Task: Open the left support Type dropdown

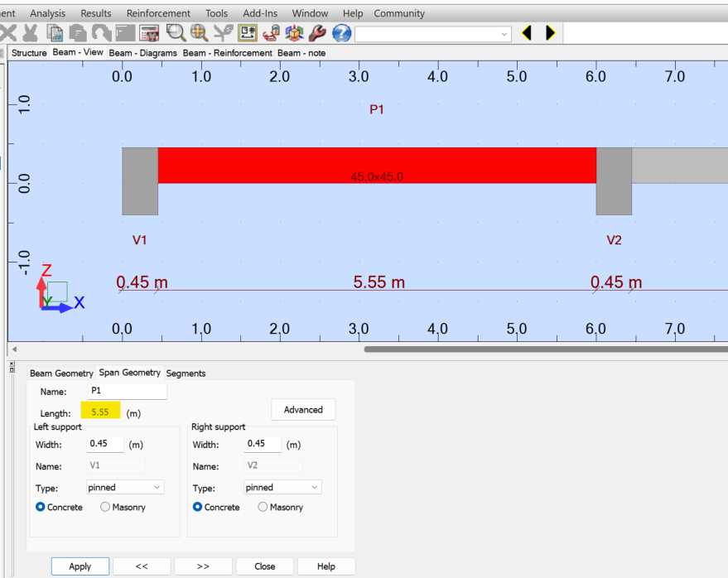Action: click(x=125, y=487)
